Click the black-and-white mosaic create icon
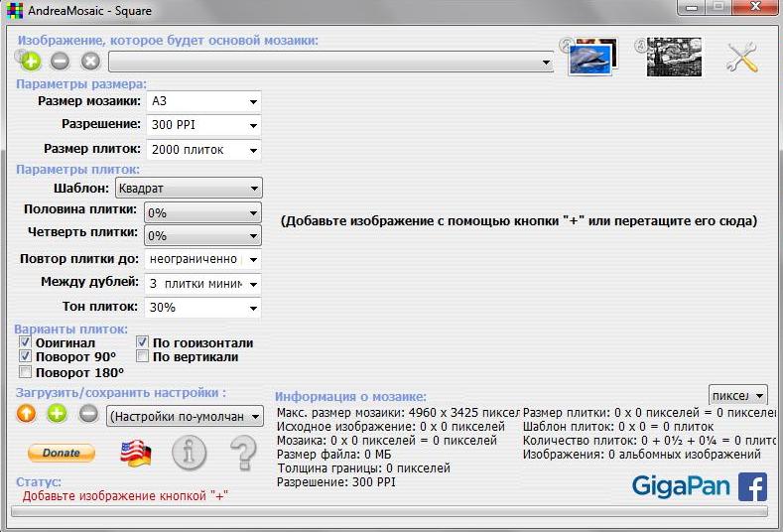Viewport: 783px width, 532px height. click(x=674, y=57)
